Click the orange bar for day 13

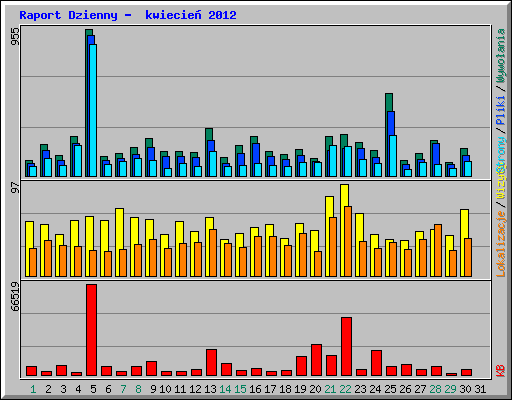coord(213,253)
